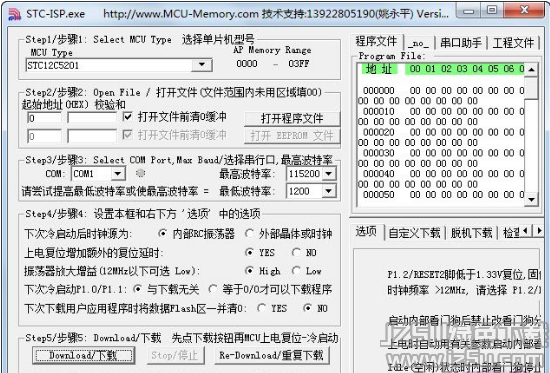This screenshot has height=373, width=550.
Task: Switch to the 自定义下载 tab
Action: 414,233
